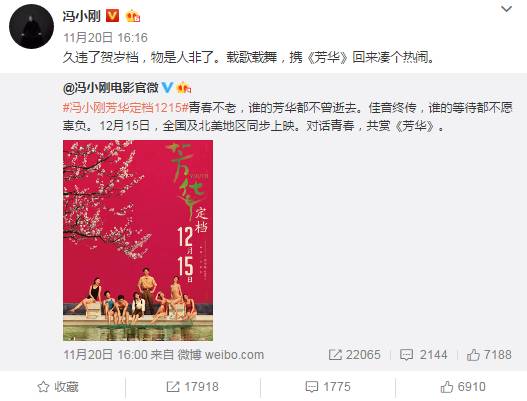The image size is (527, 401).
Task: Click the orange verified V badge
Action: [113, 16]
